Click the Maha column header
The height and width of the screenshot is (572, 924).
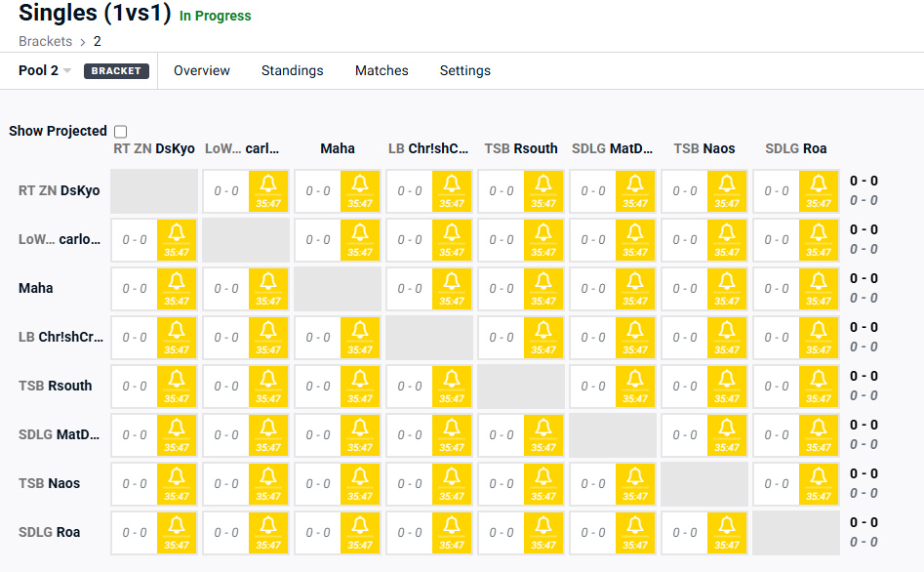pos(337,148)
